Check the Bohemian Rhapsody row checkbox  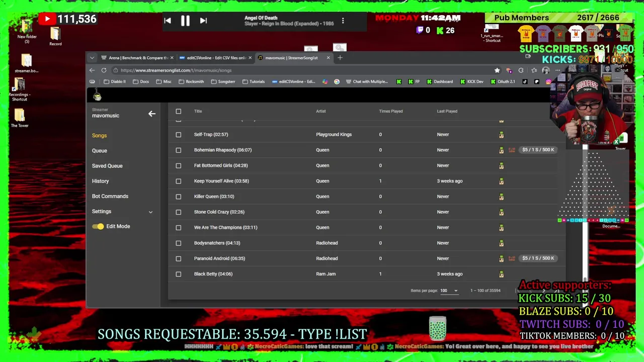point(178,150)
